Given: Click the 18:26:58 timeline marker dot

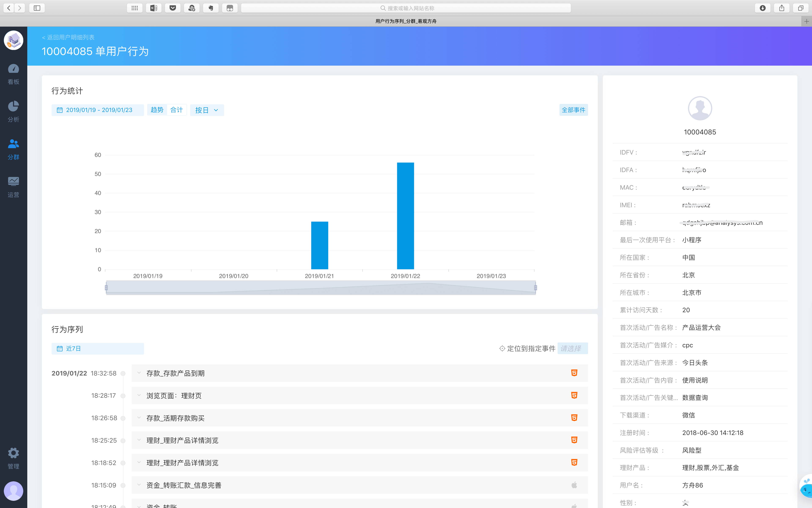Looking at the screenshot, I should [x=123, y=418].
